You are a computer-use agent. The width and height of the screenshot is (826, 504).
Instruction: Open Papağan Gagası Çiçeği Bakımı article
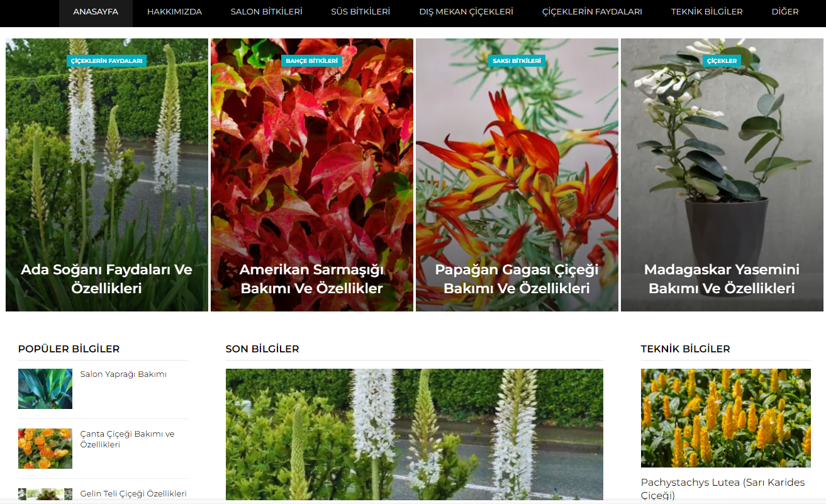point(516,279)
